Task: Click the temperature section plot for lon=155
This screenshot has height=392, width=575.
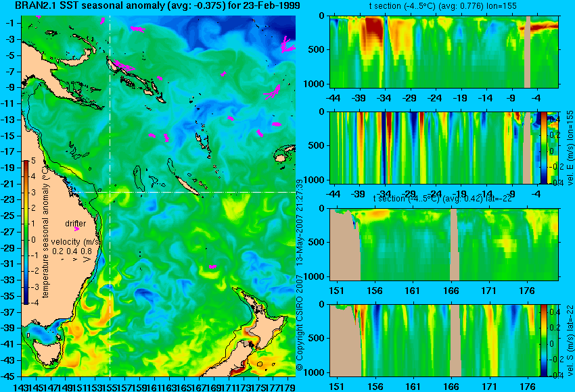Action: tap(444, 51)
